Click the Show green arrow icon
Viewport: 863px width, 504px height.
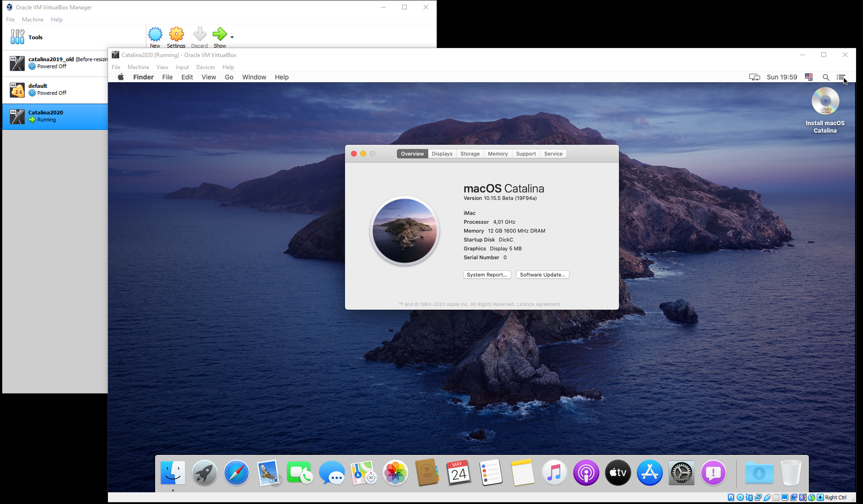(x=219, y=34)
